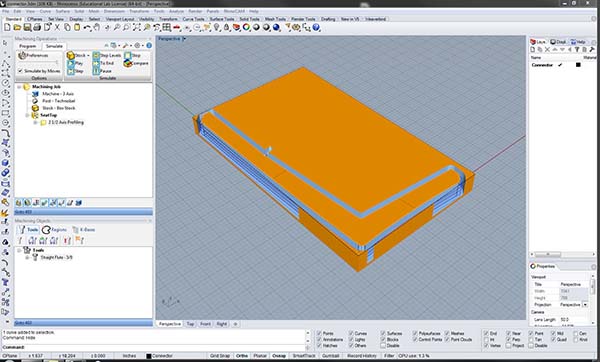
Task: Click the Preferences button in Simulate tab
Action: coord(34,55)
